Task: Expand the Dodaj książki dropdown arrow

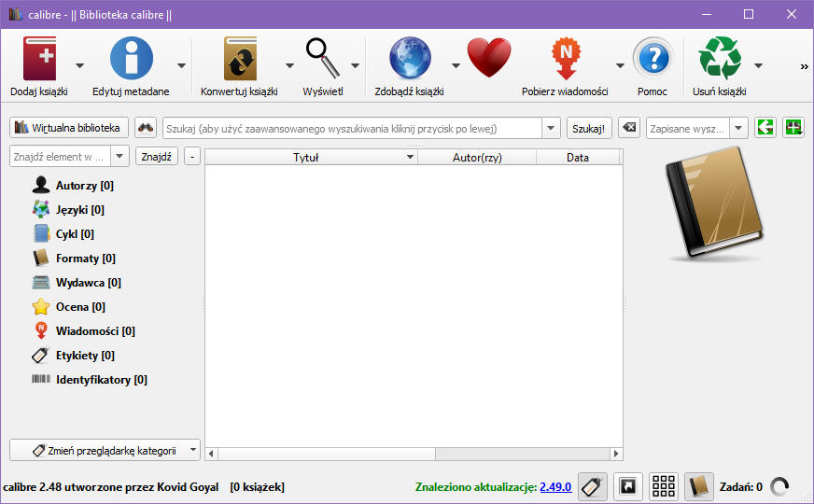Action: pos(79,65)
